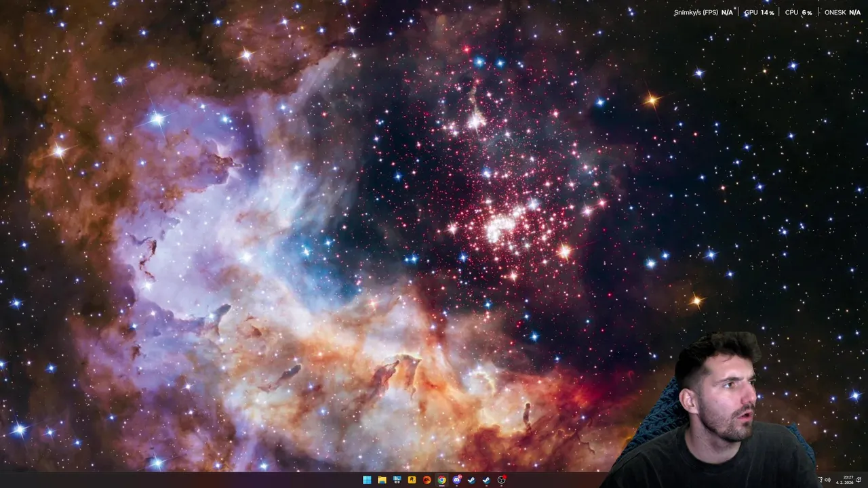Open the taskbar app left of Rockstar
The width and height of the screenshot is (868, 488).
pos(397,480)
